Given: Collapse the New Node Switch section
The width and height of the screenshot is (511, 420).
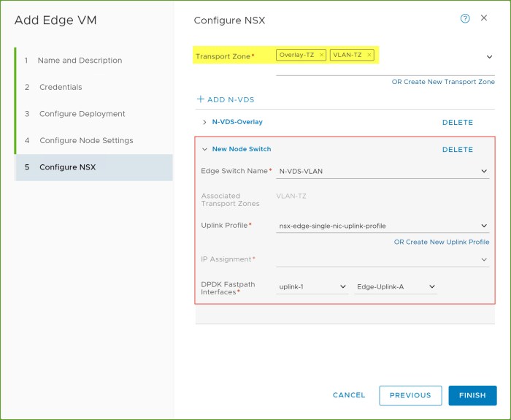Looking at the screenshot, I should [204, 149].
